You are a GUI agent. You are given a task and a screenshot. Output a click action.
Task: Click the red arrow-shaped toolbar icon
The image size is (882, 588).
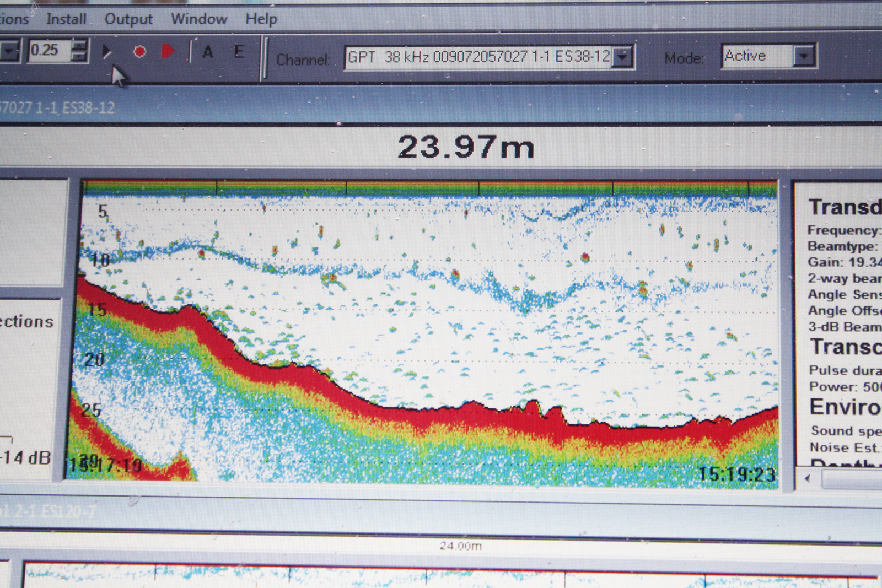pos(168,51)
